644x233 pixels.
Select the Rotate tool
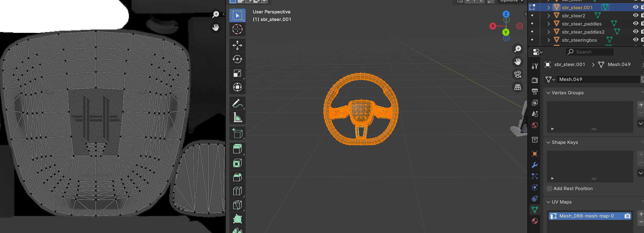click(237, 59)
